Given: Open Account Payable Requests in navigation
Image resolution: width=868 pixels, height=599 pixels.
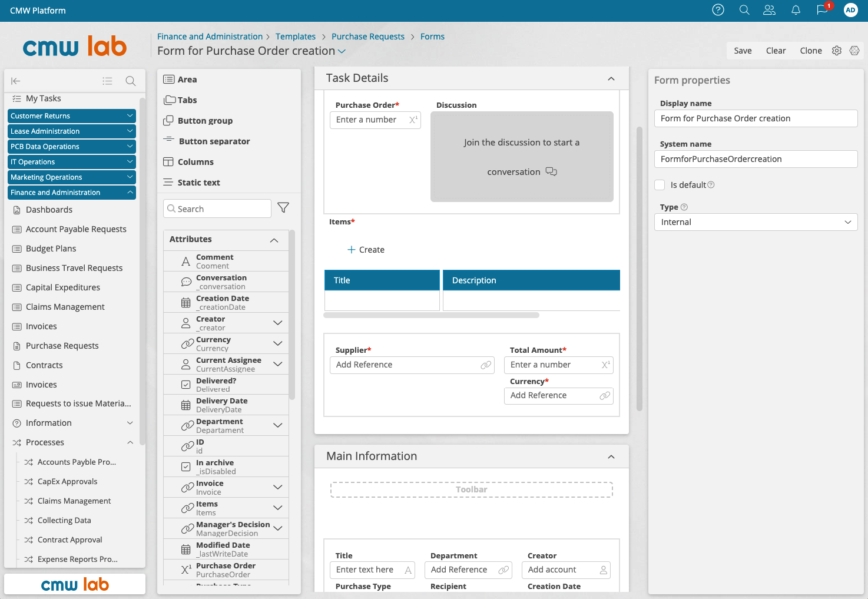Looking at the screenshot, I should click(x=76, y=229).
